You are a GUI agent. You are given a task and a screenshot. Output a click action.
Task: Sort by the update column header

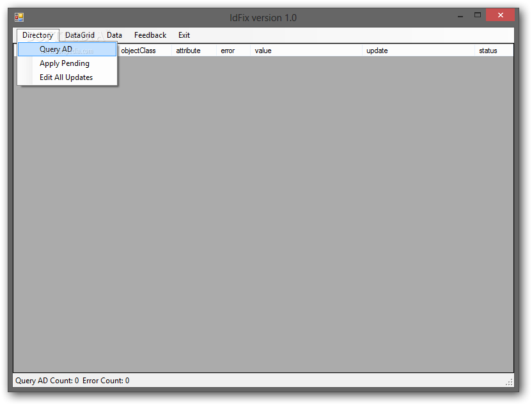click(418, 51)
